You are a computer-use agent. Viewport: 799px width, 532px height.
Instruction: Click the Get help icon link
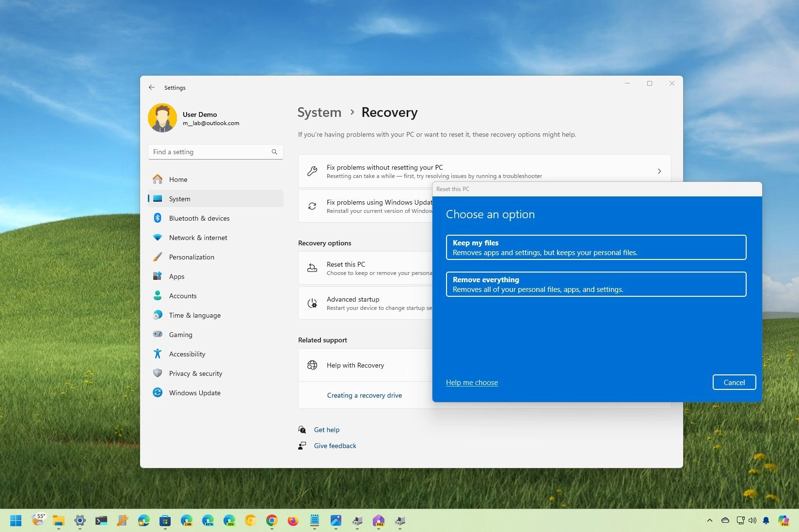tap(302, 430)
